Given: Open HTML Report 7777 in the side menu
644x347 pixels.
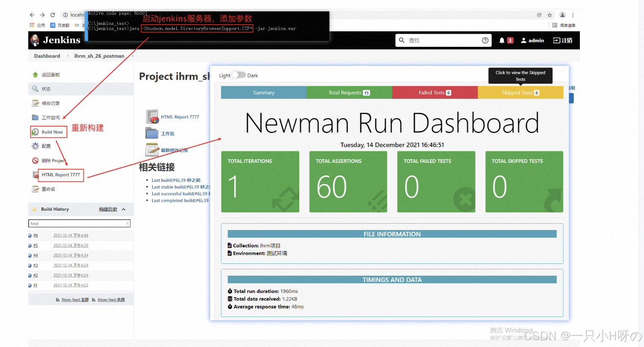Looking at the screenshot, I should 60,175.
